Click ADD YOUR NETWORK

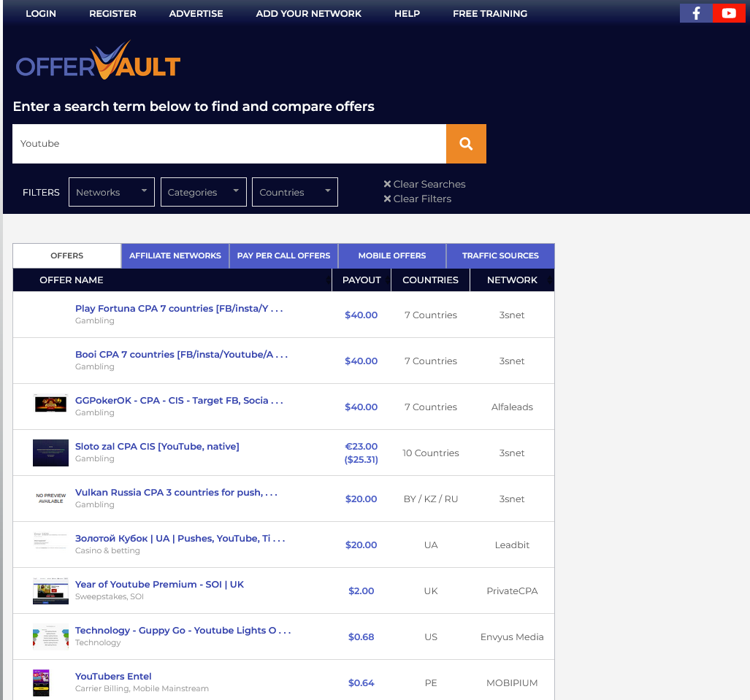(x=308, y=13)
